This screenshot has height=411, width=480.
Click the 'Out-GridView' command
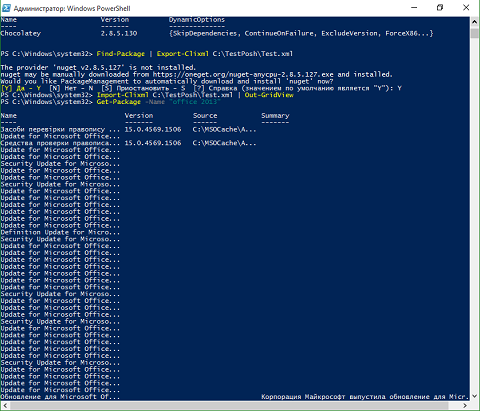[269, 95]
